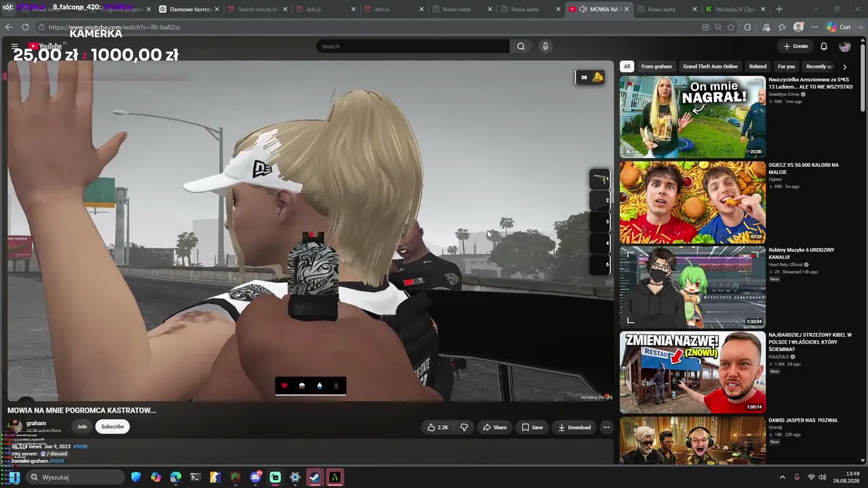Mute the tab via its speaker icon

tap(583, 9)
